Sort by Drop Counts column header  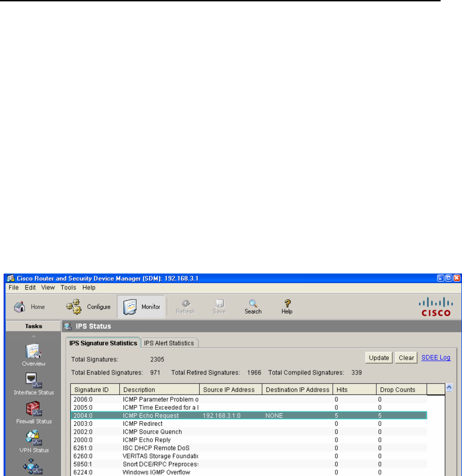click(x=401, y=390)
